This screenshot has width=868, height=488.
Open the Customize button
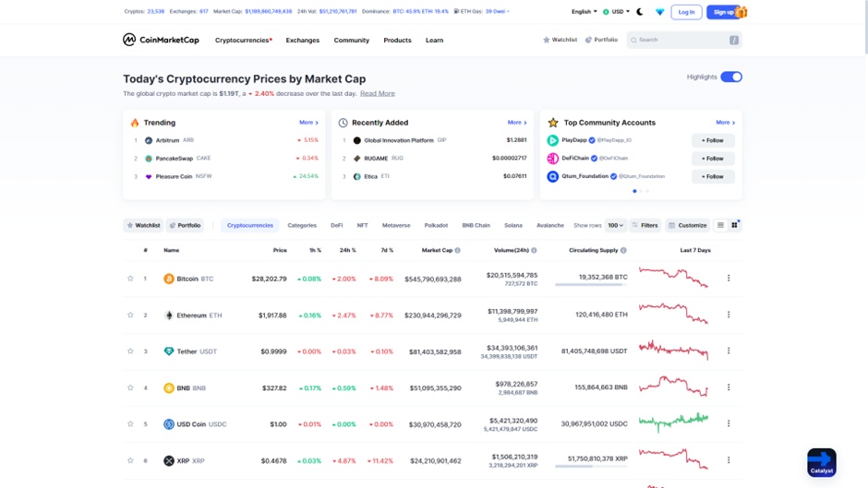click(687, 225)
